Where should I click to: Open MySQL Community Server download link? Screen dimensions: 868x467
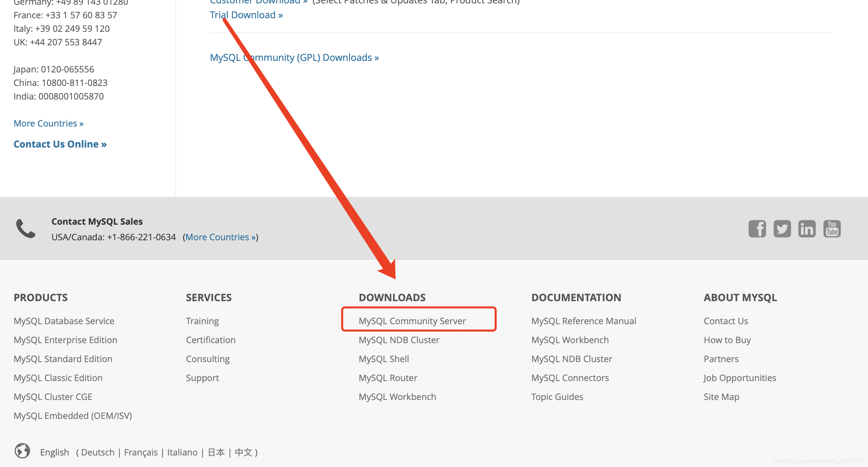point(412,321)
